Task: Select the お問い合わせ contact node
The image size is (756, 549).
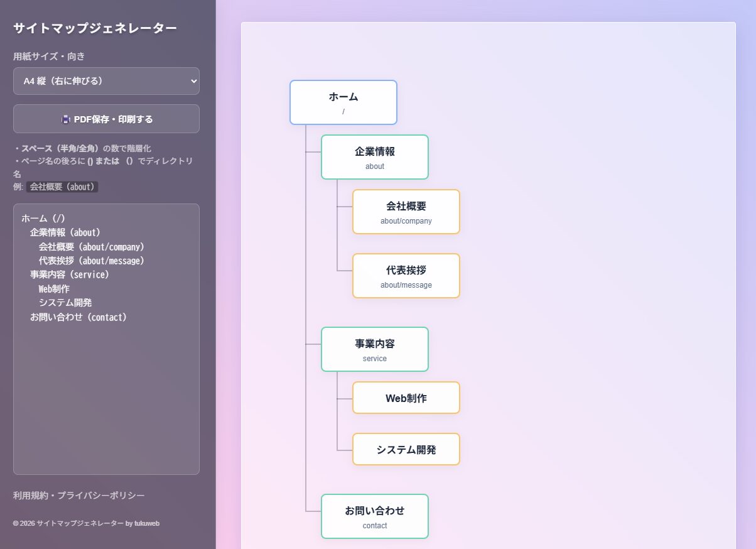Action: click(x=374, y=516)
